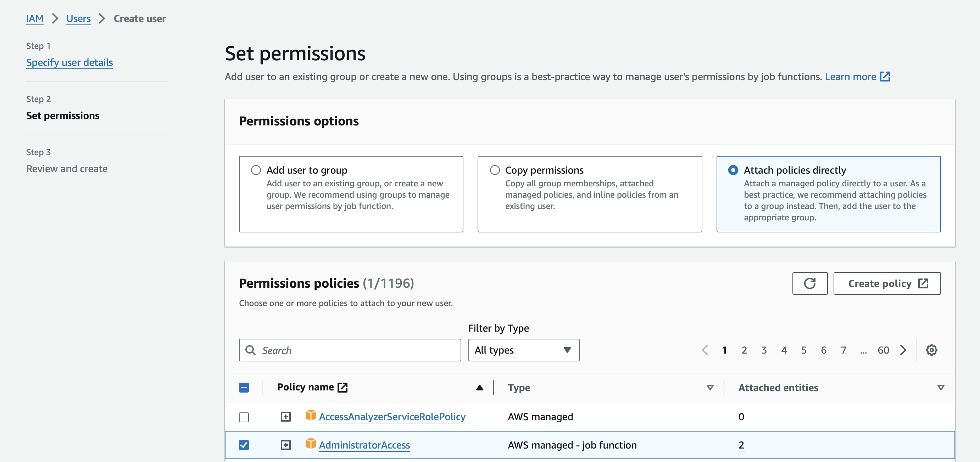This screenshot has height=462, width=980.
Task: Go to page 7 of policies
Action: click(843, 350)
